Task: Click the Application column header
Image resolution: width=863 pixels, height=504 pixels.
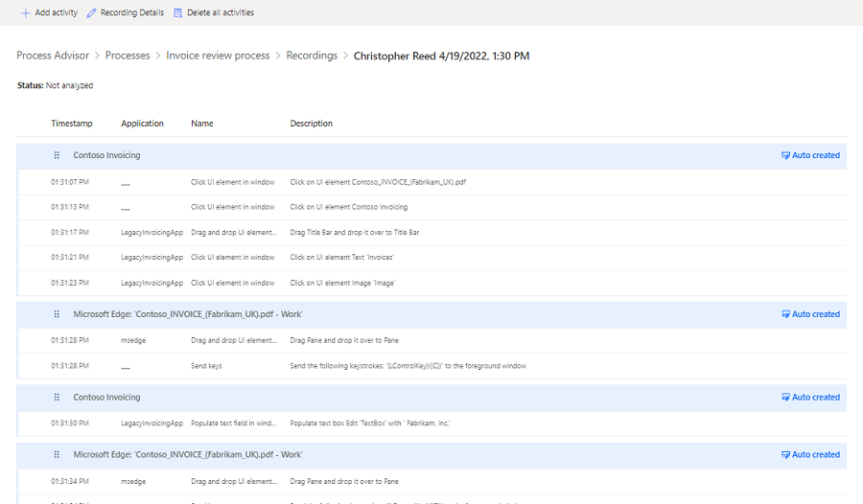Action: [142, 124]
